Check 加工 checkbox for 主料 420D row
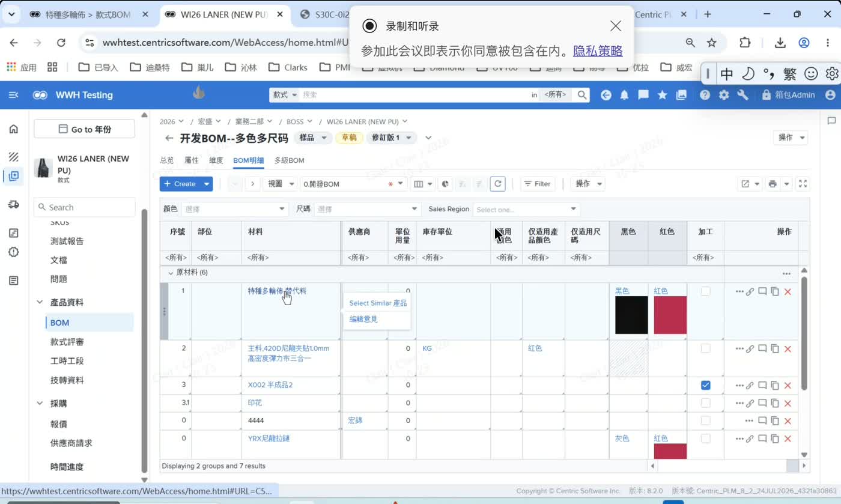 click(706, 348)
